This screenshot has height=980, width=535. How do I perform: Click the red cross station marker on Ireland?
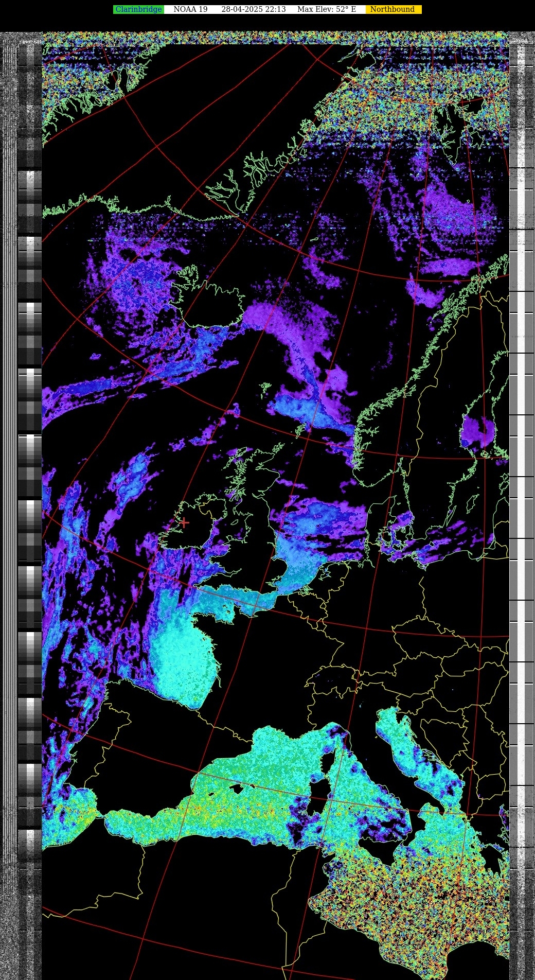tap(184, 522)
